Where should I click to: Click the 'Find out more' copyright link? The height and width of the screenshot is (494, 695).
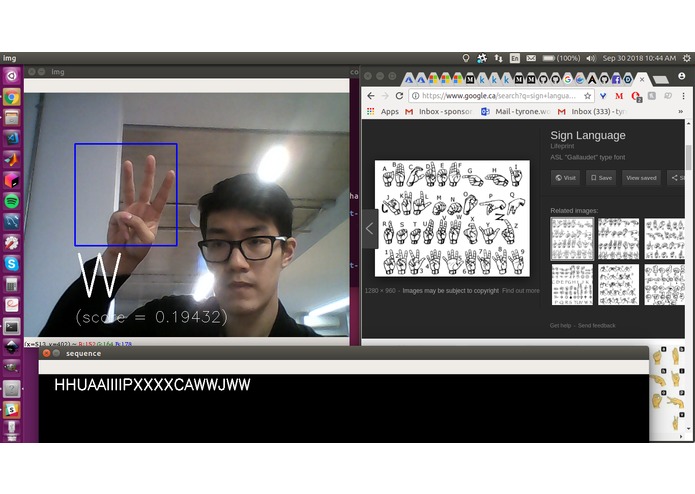pos(521,291)
